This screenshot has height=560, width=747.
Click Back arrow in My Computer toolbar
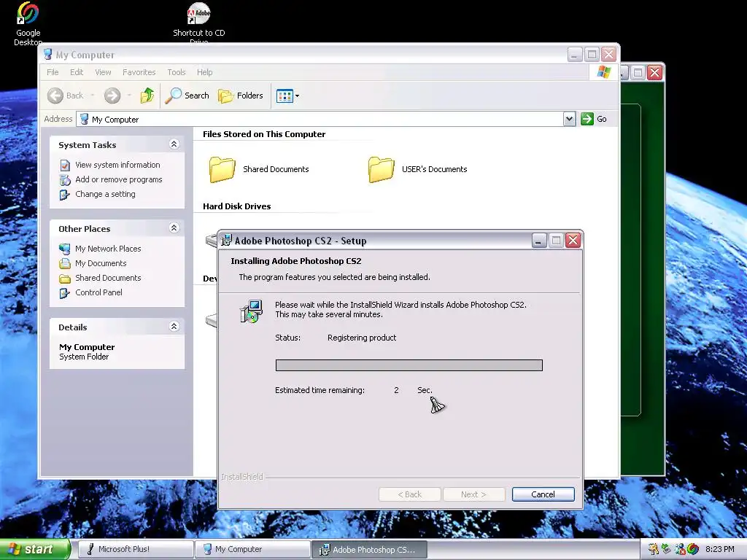point(55,96)
